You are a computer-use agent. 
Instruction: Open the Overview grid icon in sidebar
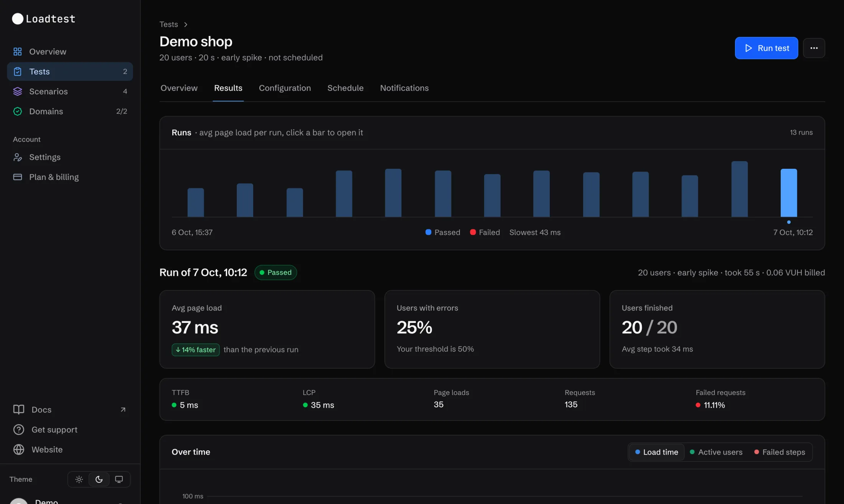point(18,51)
